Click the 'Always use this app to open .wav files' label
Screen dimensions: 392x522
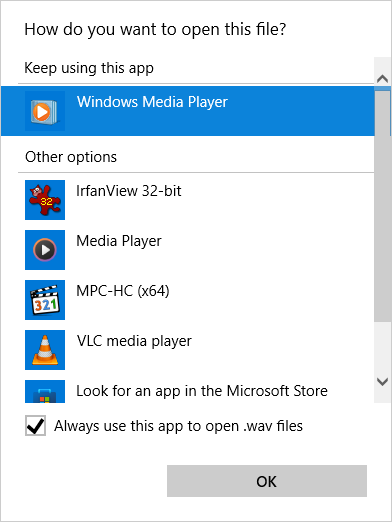point(178,426)
